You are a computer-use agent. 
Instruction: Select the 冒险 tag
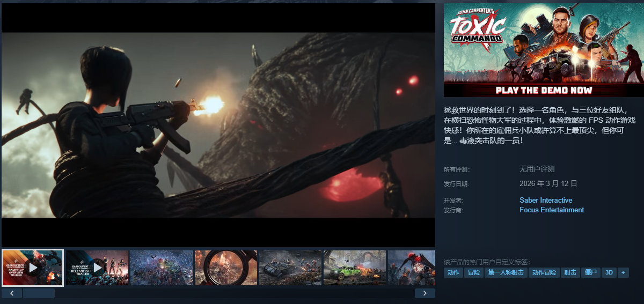pos(473,272)
